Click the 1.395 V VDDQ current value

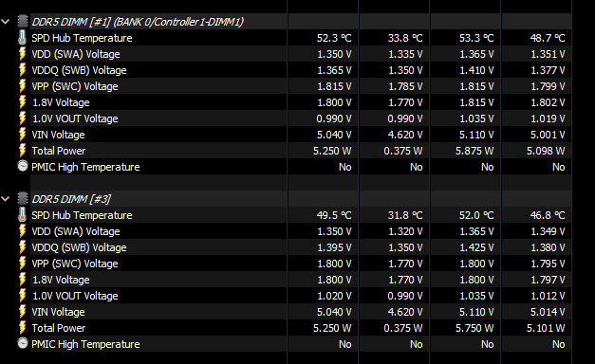tap(334, 247)
